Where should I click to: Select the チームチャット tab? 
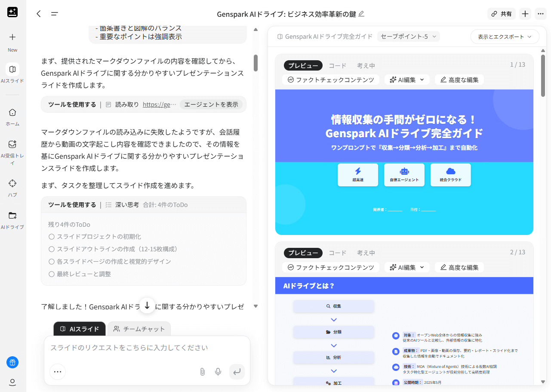click(x=139, y=329)
